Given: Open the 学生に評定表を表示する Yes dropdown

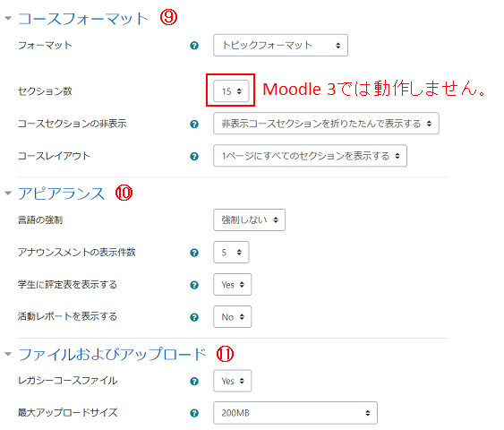Looking at the screenshot, I should pos(233,285).
